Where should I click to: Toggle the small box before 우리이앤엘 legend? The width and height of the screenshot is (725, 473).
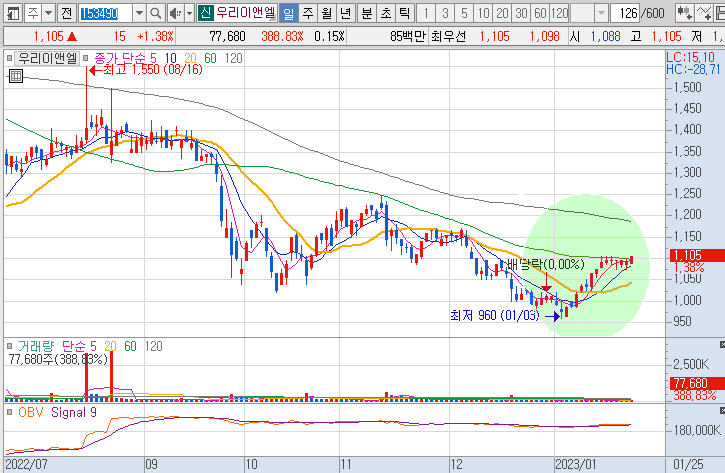tap(9, 58)
